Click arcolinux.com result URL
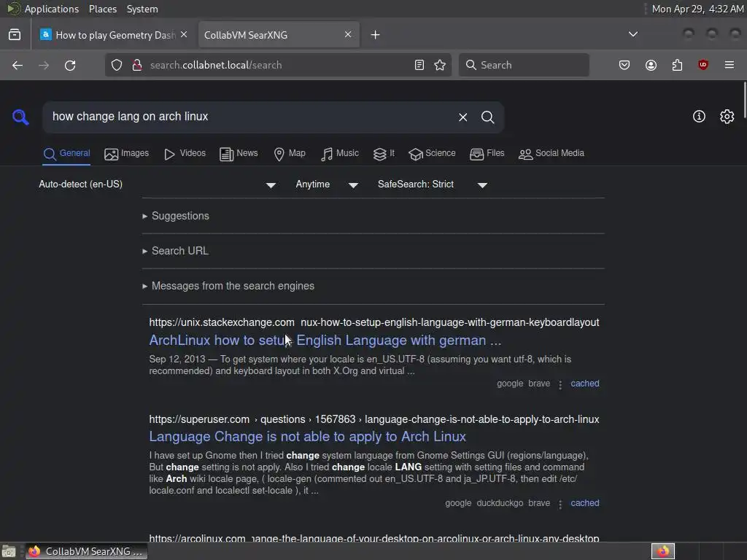Screen dimensions: 747x560 [x=374, y=538]
